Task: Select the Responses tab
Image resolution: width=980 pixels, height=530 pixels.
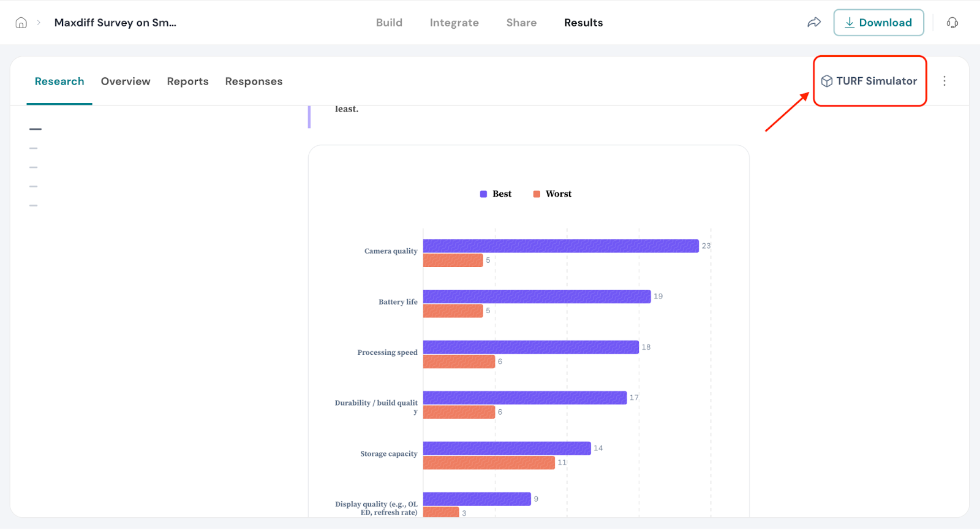Action: click(254, 81)
